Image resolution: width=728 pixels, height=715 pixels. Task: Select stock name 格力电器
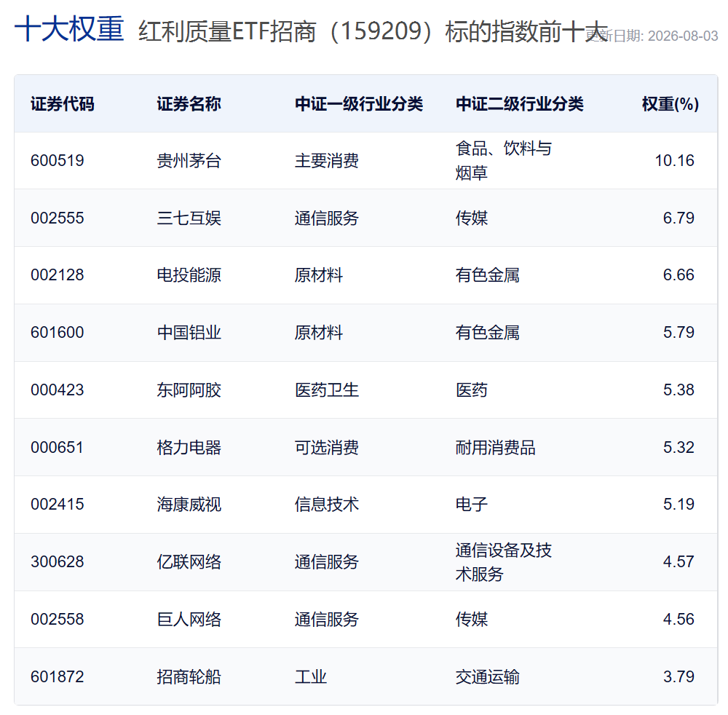point(189,448)
